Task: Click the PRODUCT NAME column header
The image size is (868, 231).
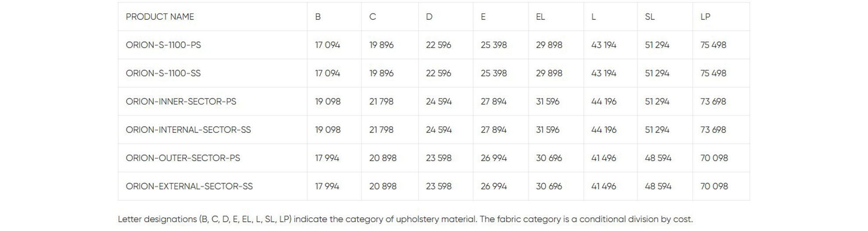Action: tap(160, 17)
